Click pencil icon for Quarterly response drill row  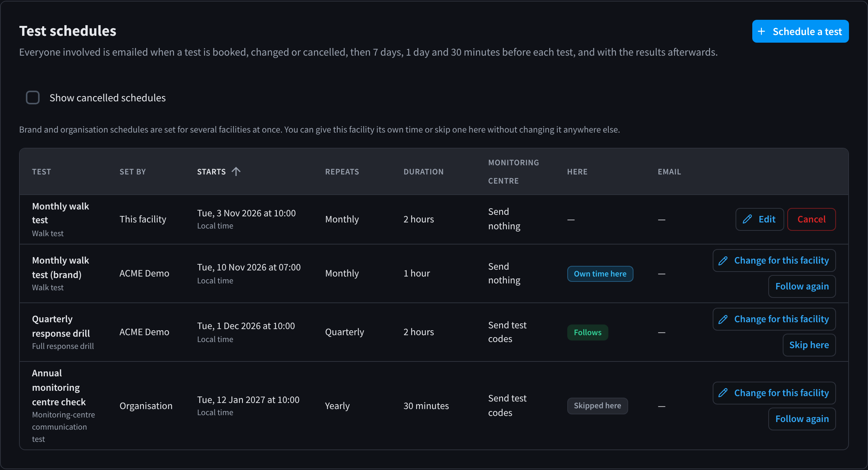pyautogui.click(x=723, y=319)
